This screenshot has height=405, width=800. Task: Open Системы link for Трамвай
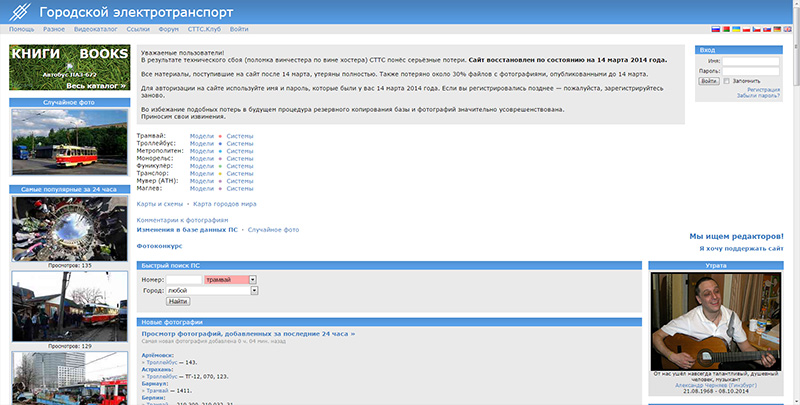tap(240, 136)
